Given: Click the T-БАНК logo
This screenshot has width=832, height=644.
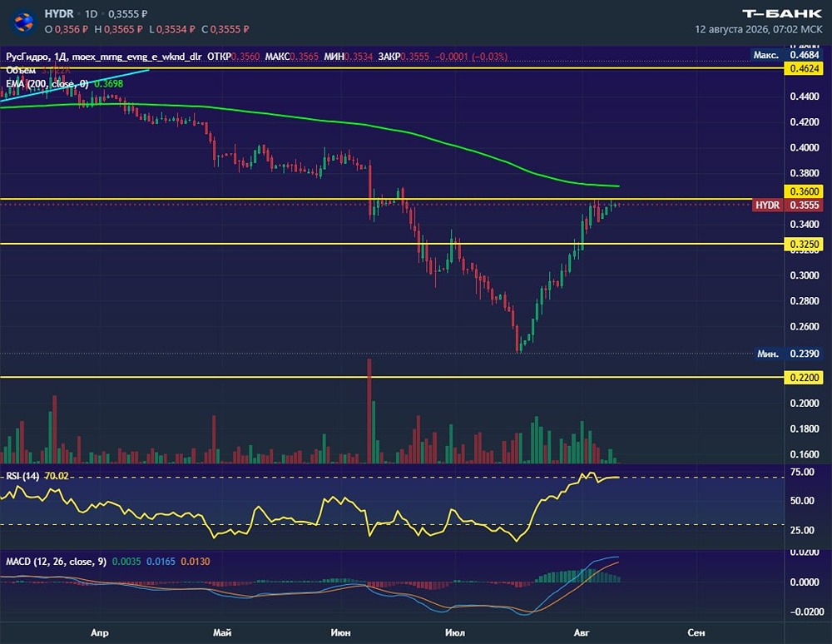Looking at the screenshot, I should [781, 13].
